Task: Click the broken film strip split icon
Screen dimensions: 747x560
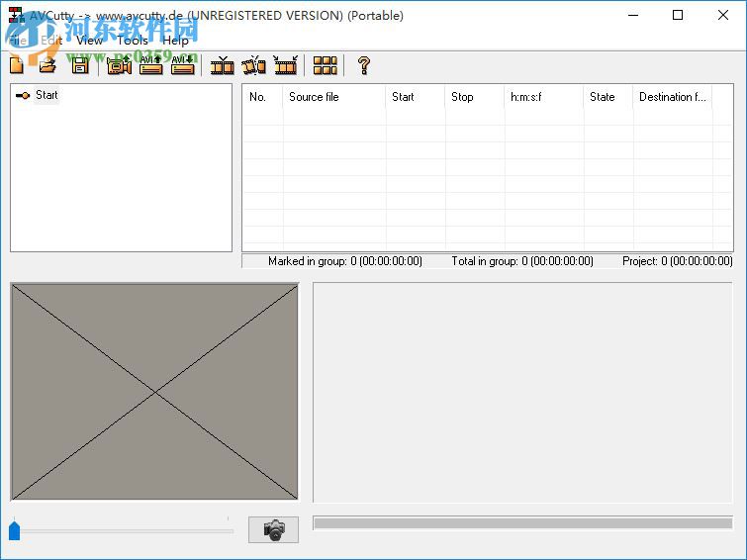Action: point(254,65)
